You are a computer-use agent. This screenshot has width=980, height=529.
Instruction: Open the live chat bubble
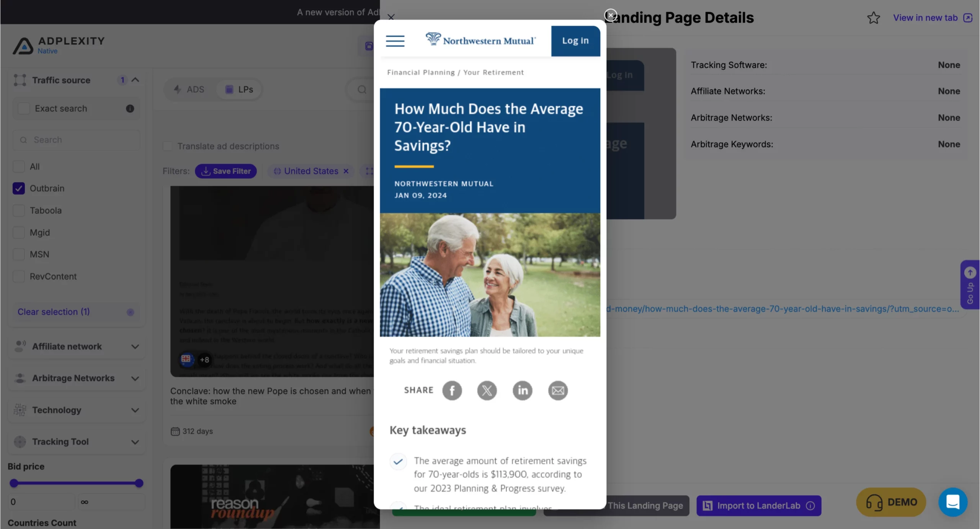pos(953,502)
